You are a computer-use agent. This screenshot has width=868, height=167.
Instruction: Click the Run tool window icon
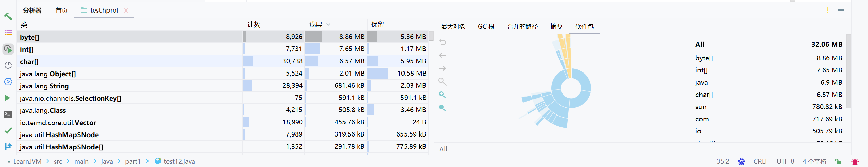(x=8, y=98)
